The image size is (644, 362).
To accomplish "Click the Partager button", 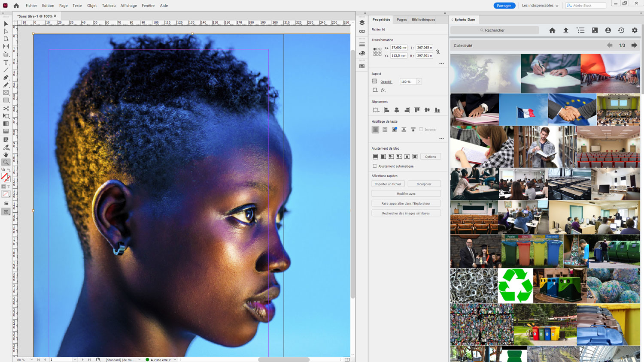I will coord(504,6).
